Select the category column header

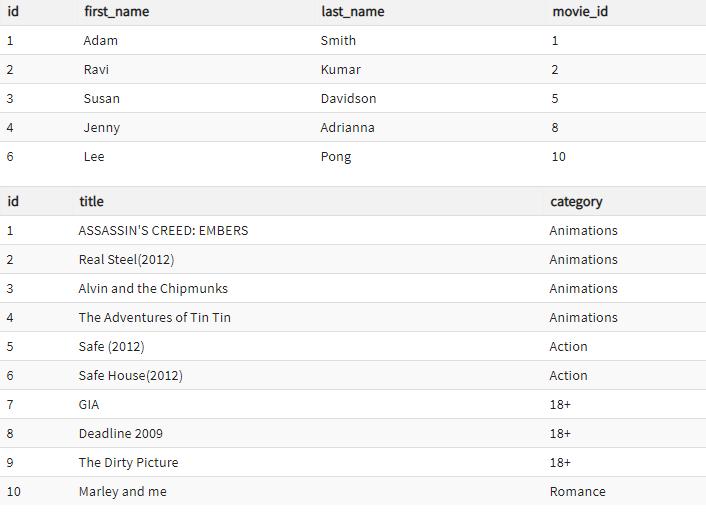coord(576,201)
